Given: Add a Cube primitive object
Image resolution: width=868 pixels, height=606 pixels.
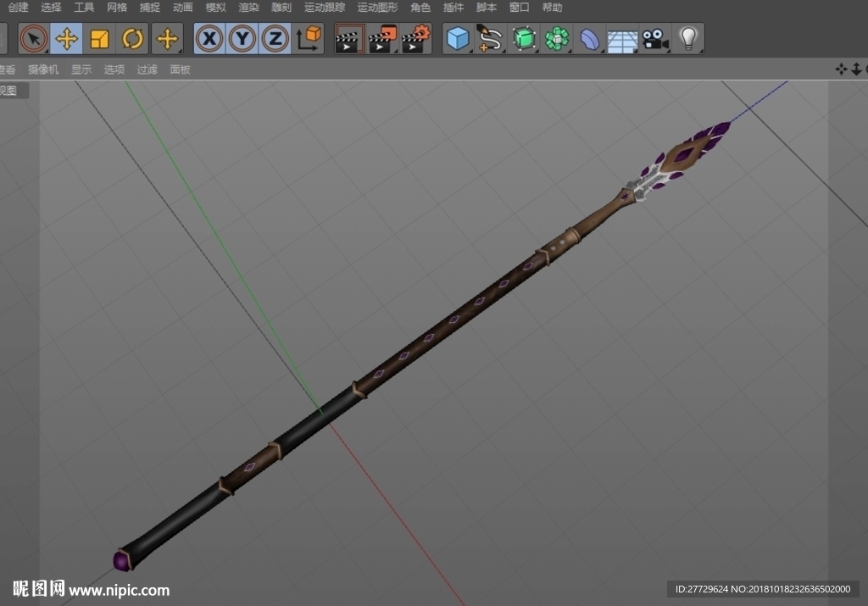Looking at the screenshot, I should pyautogui.click(x=458, y=39).
